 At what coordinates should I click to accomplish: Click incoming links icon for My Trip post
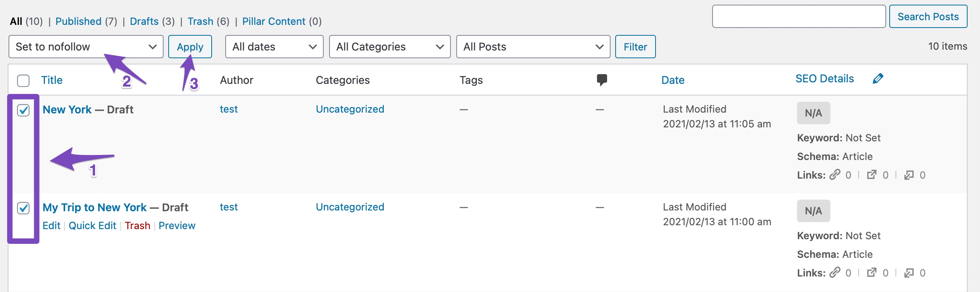click(x=909, y=273)
